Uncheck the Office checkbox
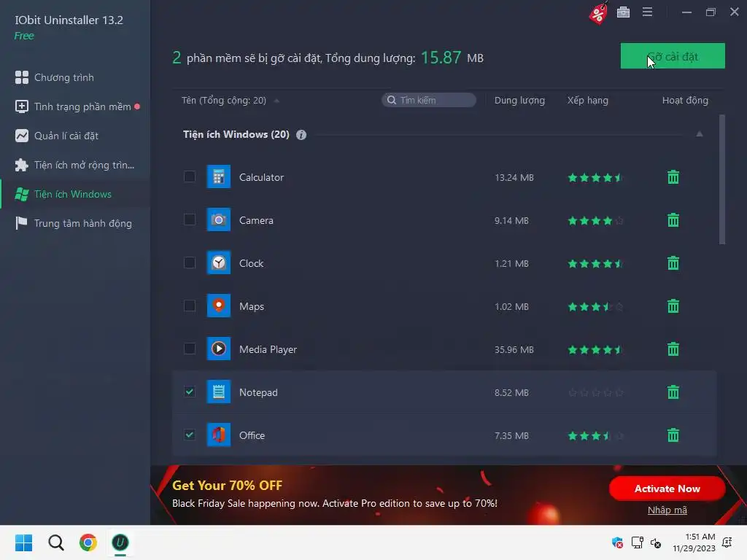The image size is (747, 560). tap(190, 435)
